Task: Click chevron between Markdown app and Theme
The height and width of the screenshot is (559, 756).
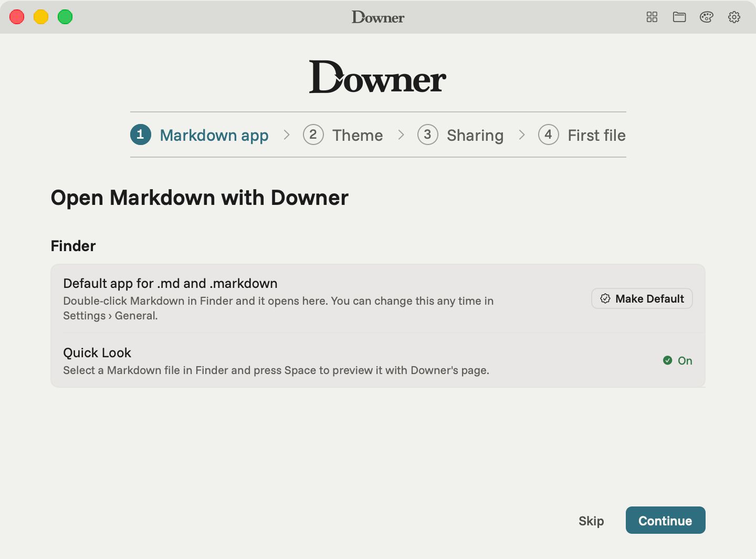Action: (287, 135)
